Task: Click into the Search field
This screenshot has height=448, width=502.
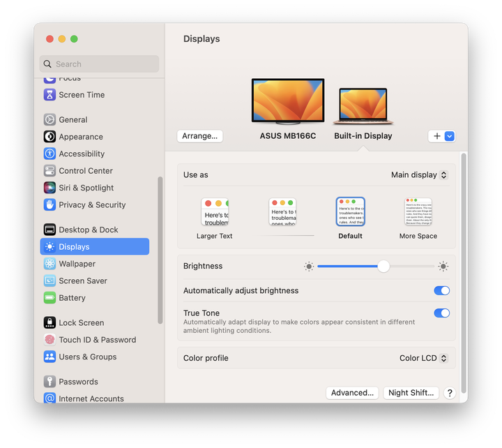Action: pyautogui.click(x=99, y=64)
